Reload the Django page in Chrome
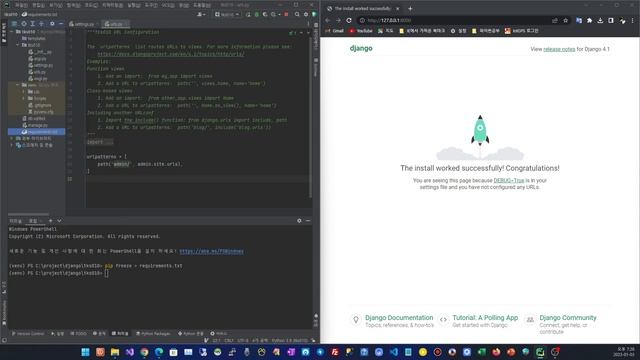The image size is (640, 360). pos(349,20)
